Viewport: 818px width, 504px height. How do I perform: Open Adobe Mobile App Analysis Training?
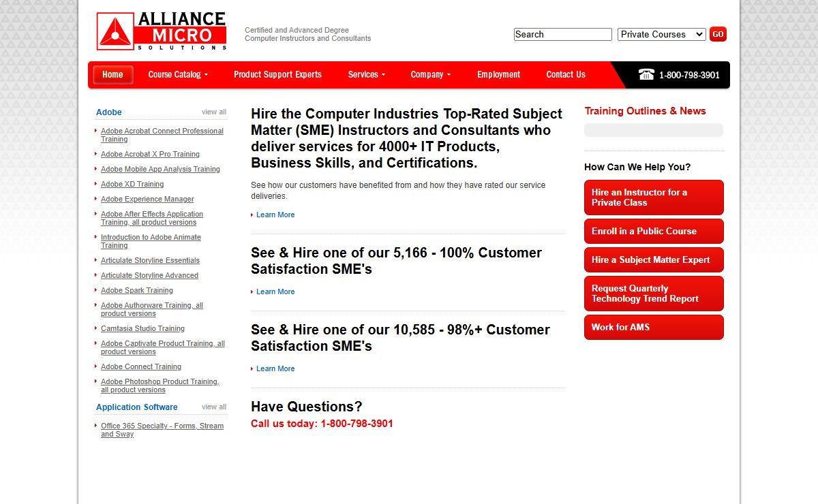pos(160,169)
